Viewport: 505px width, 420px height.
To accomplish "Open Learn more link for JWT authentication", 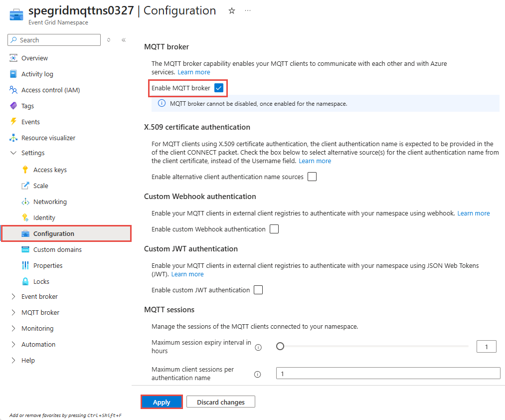I will 187,274.
